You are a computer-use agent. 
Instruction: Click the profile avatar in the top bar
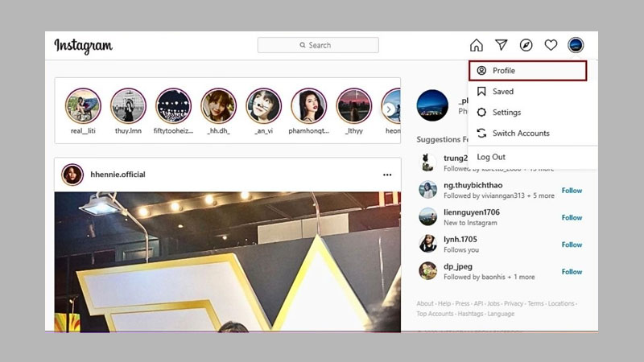click(x=576, y=45)
